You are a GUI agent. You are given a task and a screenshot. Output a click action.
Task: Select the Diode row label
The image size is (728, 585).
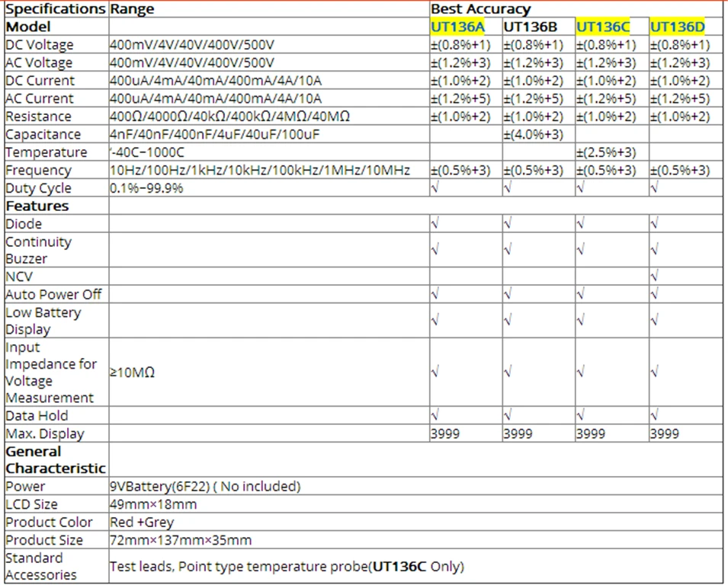[24, 224]
